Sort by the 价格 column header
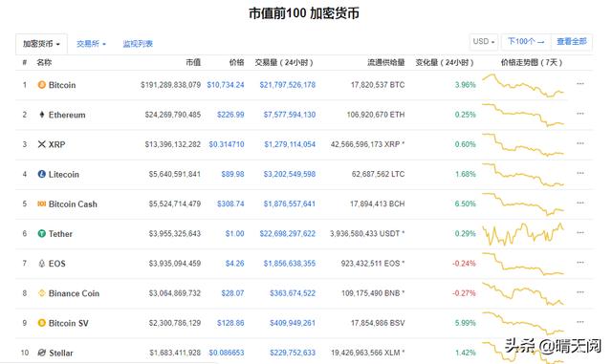Viewport: 612px width, 364px height. pos(236,62)
